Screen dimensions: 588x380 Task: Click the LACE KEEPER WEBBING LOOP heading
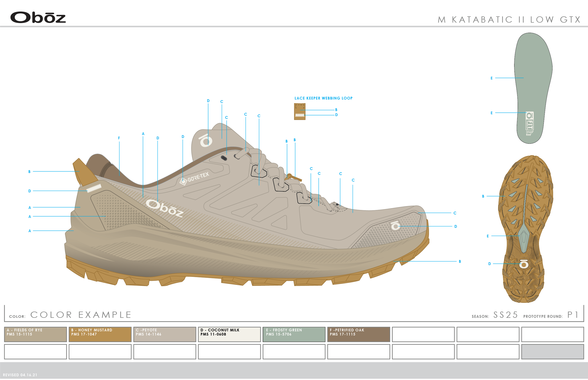(324, 98)
